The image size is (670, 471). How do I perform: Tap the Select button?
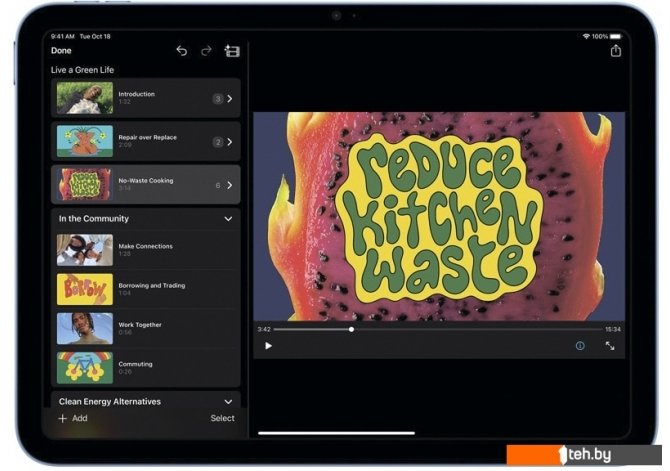pyautogui.click(x=222, y=418)
